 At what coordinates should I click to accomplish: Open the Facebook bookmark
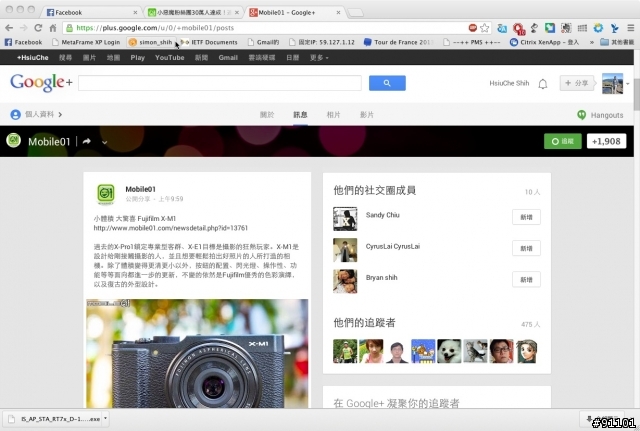23,42
